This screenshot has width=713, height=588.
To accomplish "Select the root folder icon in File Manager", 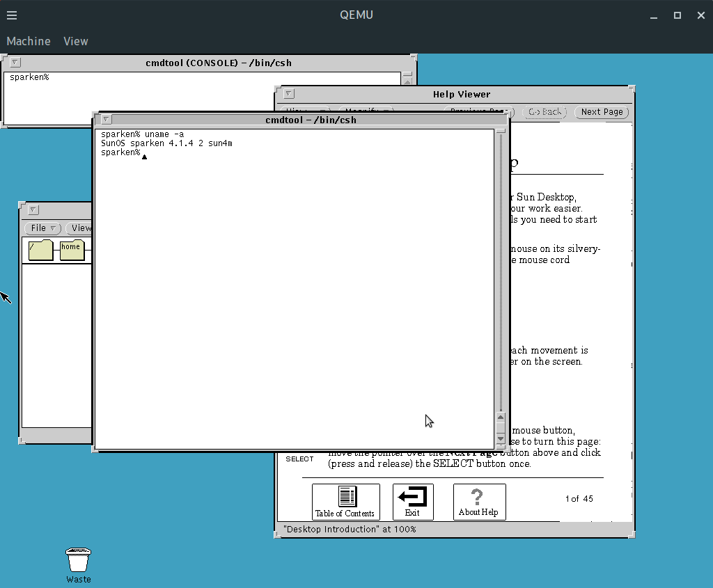I will point(40,250).
